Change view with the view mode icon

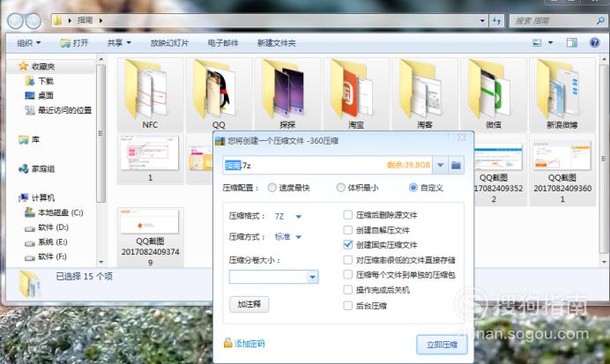coord(537,42)
